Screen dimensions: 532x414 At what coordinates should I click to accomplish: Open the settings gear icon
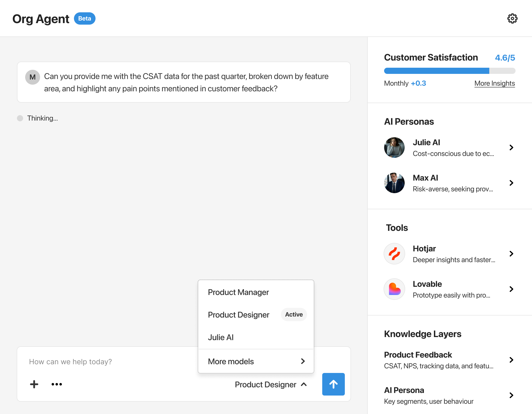(512, 18)
